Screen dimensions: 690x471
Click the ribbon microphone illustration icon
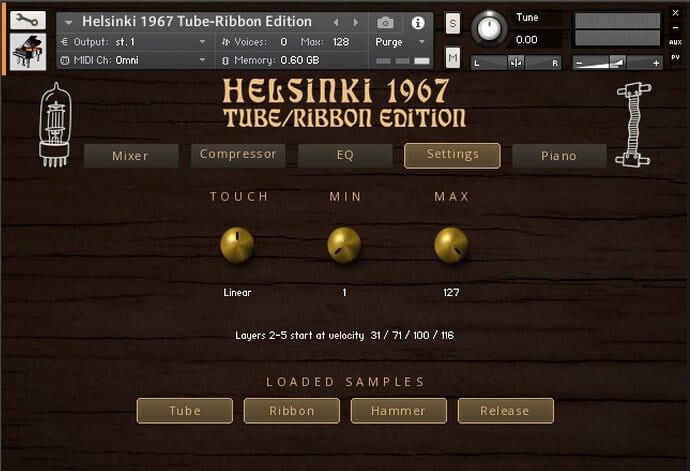(x=634, y=125)
